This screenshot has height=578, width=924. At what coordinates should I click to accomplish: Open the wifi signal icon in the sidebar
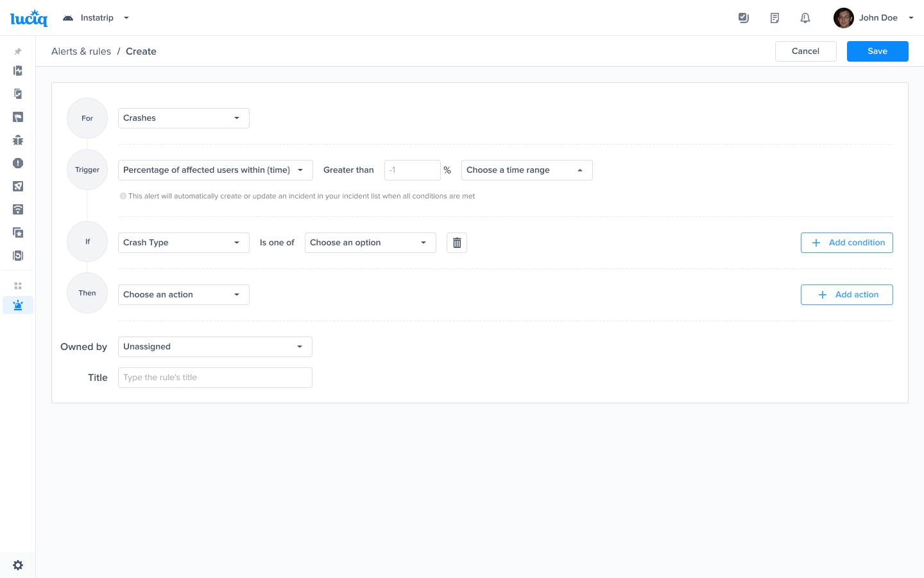(18, 209)
